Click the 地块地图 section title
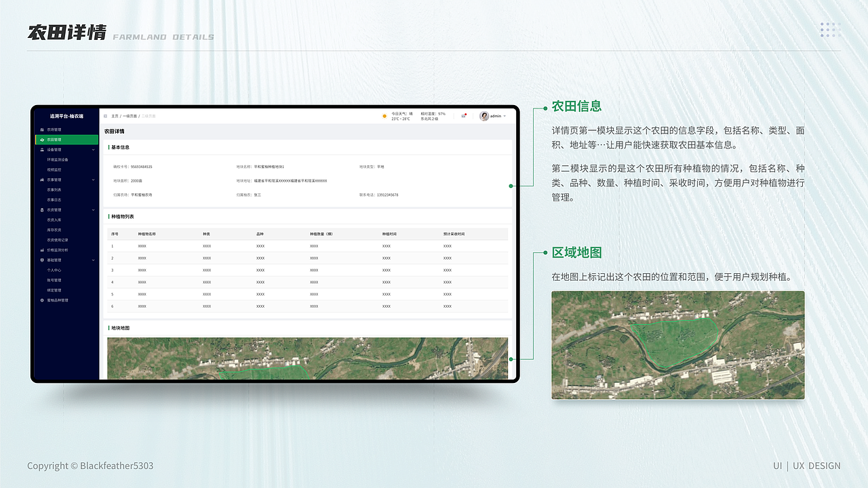868x488 pixels. (120, 328)
